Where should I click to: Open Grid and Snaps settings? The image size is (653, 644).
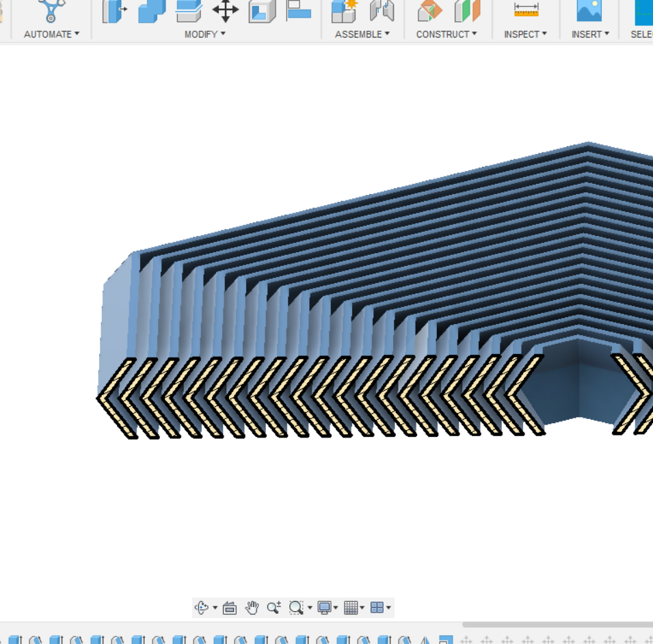[x=351, y=608]
